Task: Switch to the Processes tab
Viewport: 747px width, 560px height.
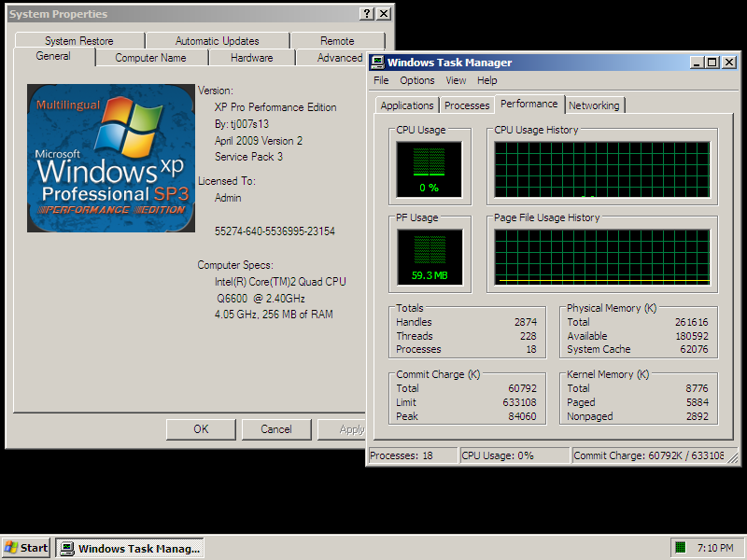Action: [x=467, y=105]
